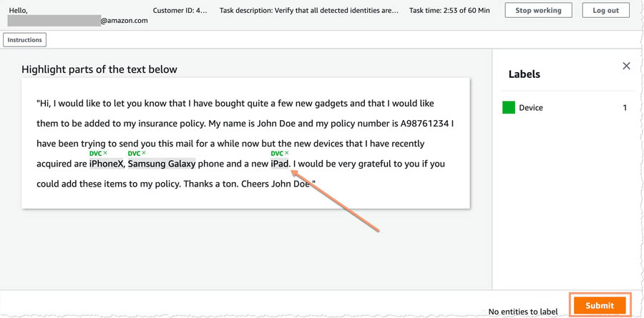Expand the truncated Task description text
The height and width of the screenshot is (318, 644).
309,10
